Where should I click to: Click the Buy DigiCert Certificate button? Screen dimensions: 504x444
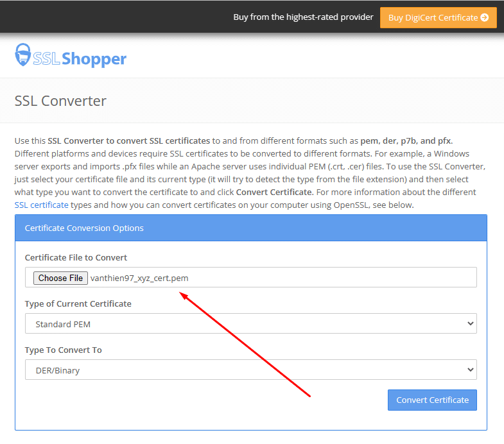coord(438,17)
